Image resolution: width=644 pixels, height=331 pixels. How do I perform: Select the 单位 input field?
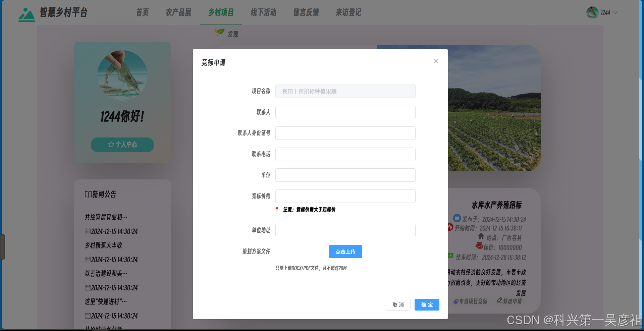click(x=345, y=175)
